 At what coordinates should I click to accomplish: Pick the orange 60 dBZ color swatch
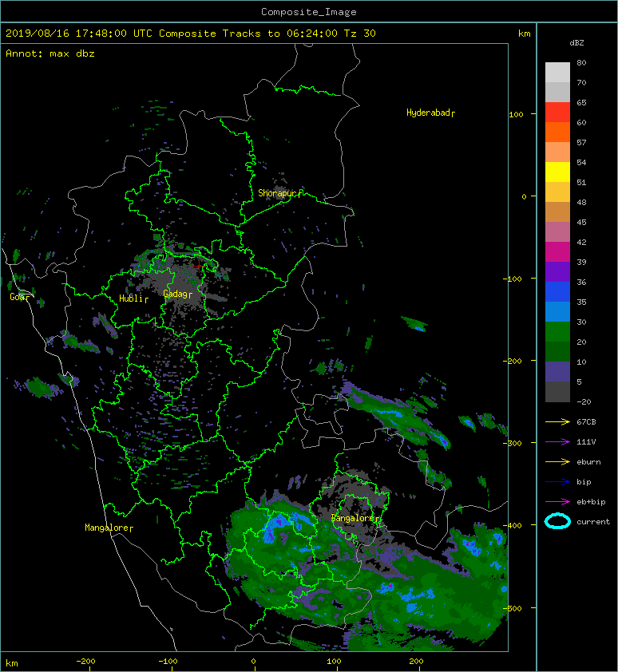coord(557,132)
